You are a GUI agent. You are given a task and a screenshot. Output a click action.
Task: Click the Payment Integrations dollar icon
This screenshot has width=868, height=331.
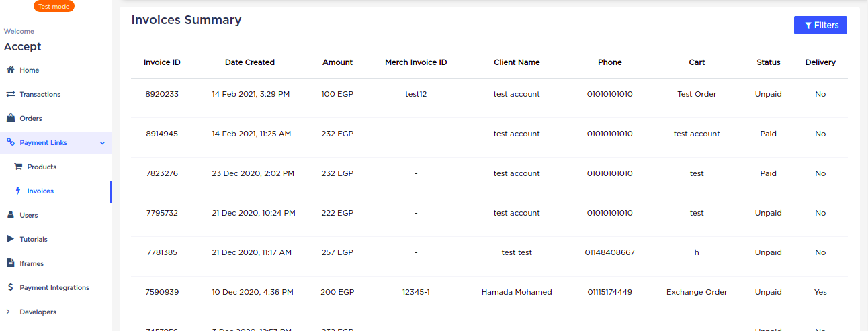point(10,287)
